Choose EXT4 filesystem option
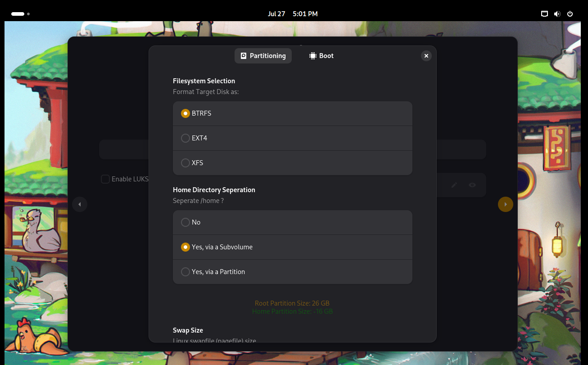This screenshot has width=588, height=365. [293, 138]
